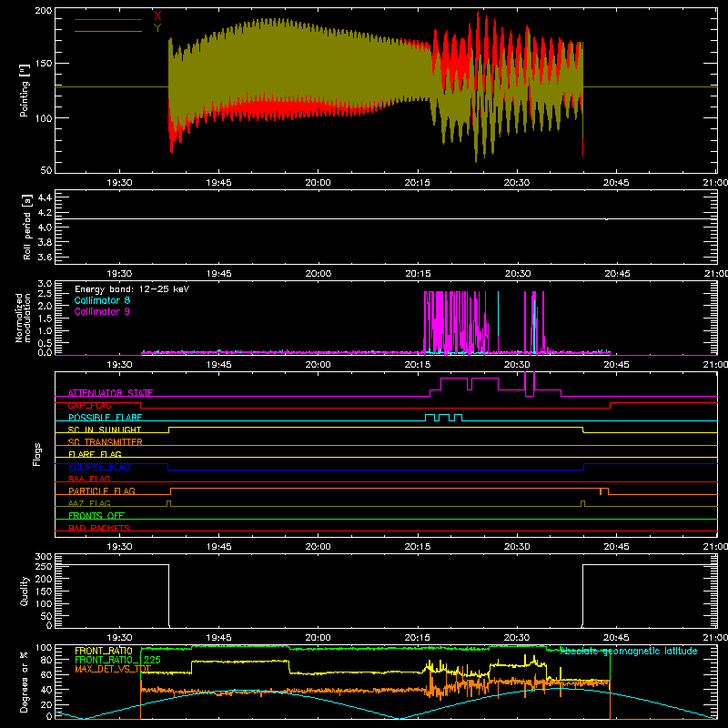Click the 3.0 tick on Normalized modulation axis
728x728 pixels.
[x=45, y=284]
